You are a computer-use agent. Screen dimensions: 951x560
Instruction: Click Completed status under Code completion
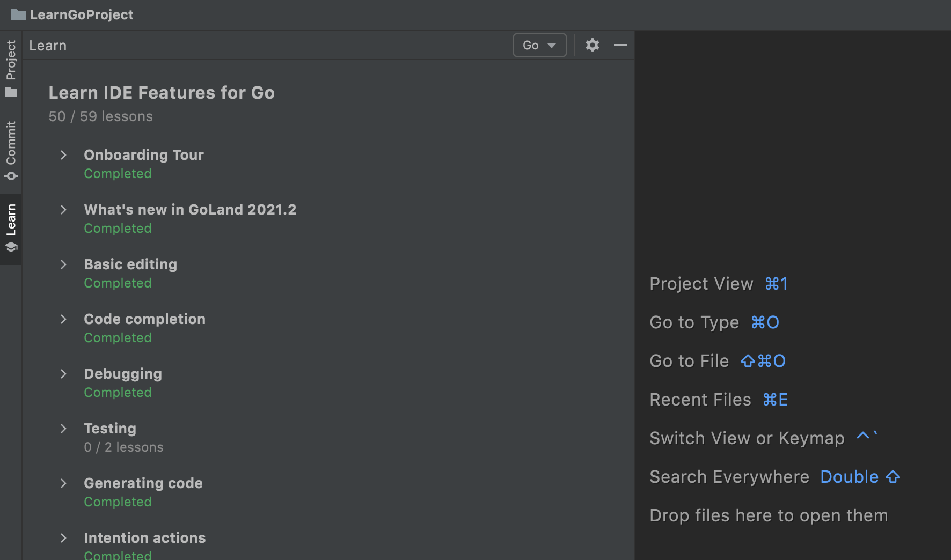click(118, 338)
